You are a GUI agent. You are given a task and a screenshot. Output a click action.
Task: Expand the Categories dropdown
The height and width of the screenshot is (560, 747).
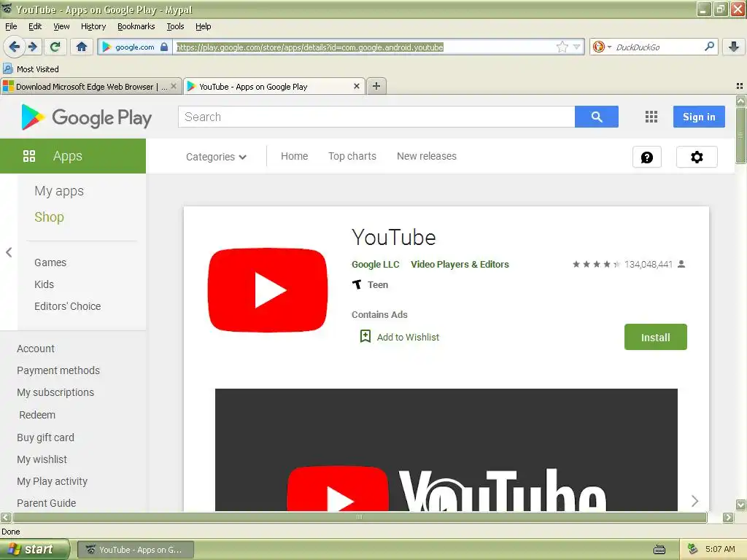216,157
